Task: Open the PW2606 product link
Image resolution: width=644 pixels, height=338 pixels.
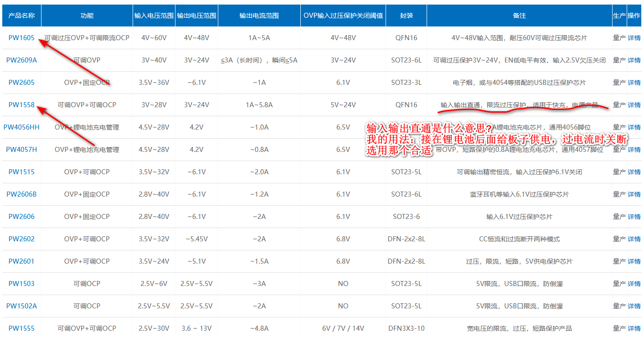Action: (x=21, y=217)
